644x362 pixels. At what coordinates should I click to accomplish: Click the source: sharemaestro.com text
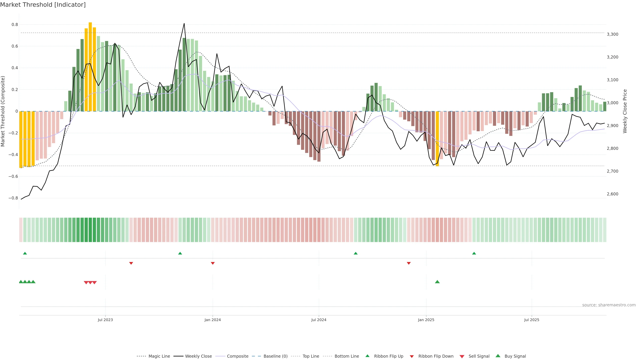609,305
